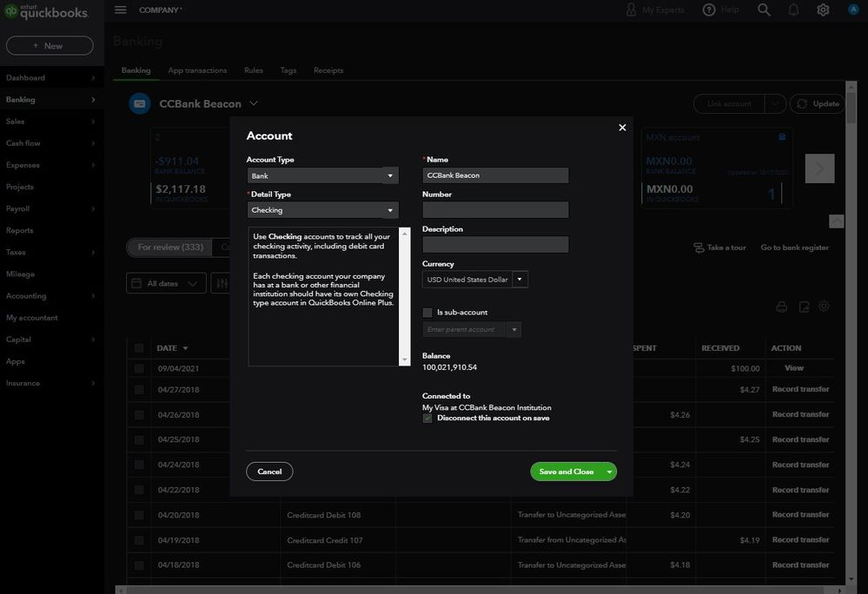The width and height of the screenshot is (868, 594).
Task: Check the row dated 04/26/2018
Action: click(x=139, y=415)
